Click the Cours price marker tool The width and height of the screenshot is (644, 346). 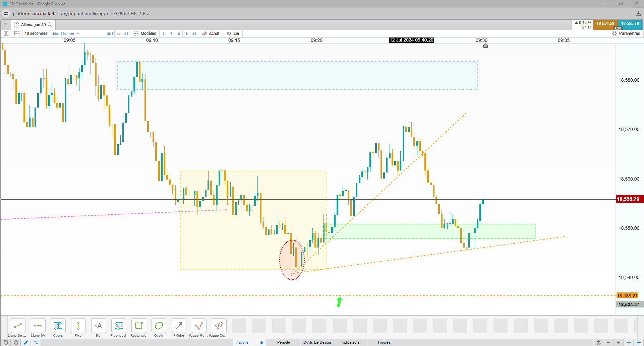pyautogui.click(x=58, y=328)
